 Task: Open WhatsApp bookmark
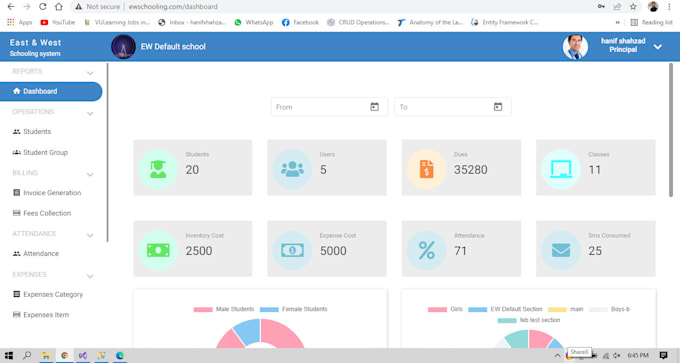[x=254, y=22]
